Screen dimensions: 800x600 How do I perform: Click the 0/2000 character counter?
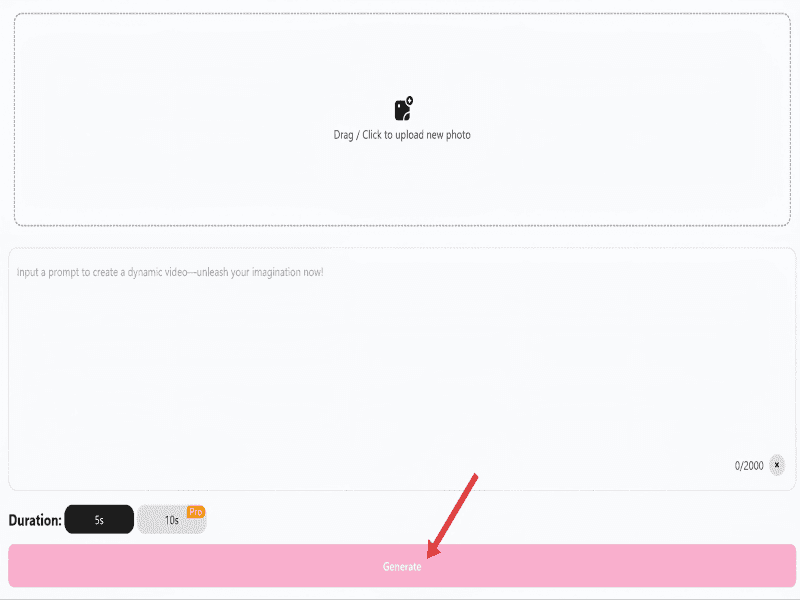(x=749, y=465)
